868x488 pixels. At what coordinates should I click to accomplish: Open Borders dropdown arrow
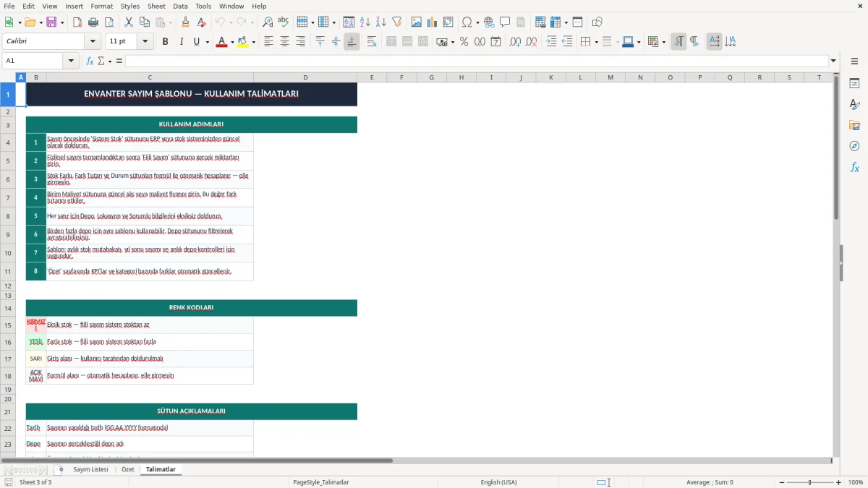[596, 42]
